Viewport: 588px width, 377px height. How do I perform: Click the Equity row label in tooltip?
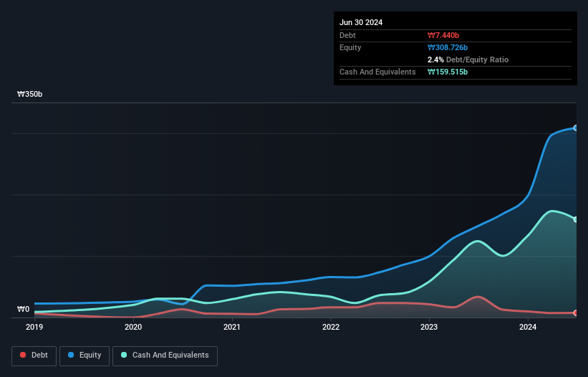tap(350, 47)
